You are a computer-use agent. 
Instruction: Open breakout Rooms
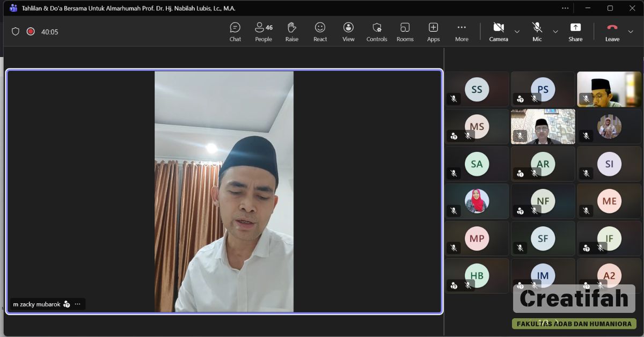405,32
